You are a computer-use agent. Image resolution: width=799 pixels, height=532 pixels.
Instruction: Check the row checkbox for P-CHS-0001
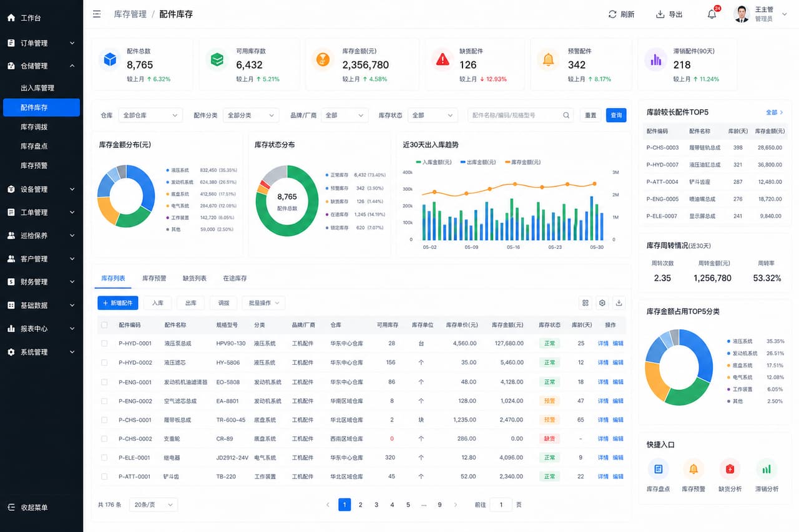coord(104,420)
